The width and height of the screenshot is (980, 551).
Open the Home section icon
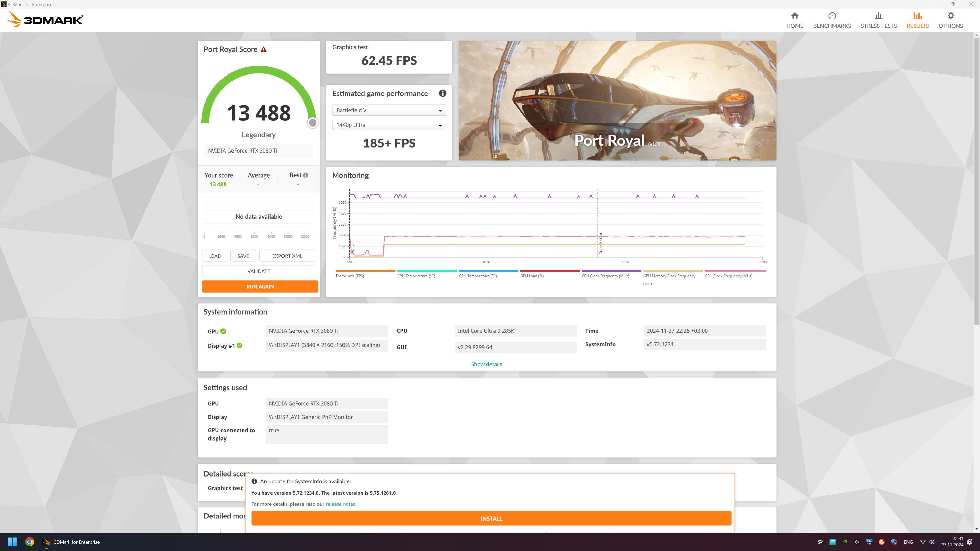click(x=794, y=16)
